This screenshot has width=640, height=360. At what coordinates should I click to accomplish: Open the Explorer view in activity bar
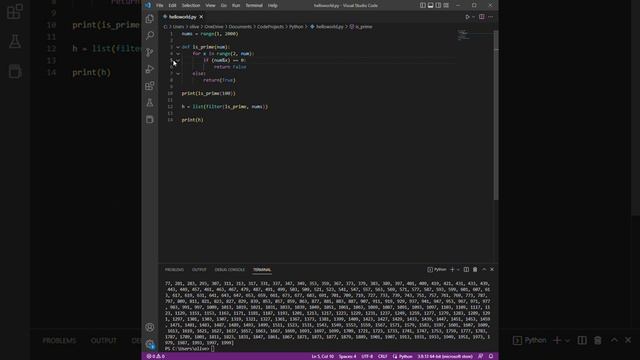[150, 19]
